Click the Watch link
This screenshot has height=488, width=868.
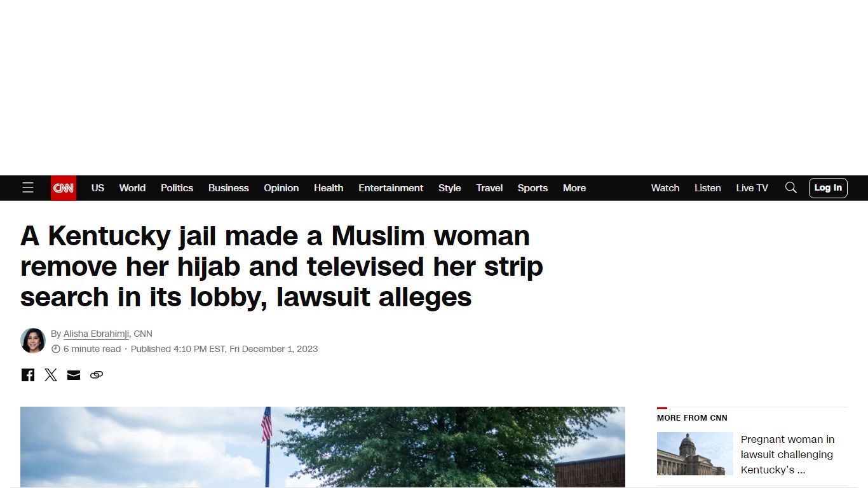665,188
